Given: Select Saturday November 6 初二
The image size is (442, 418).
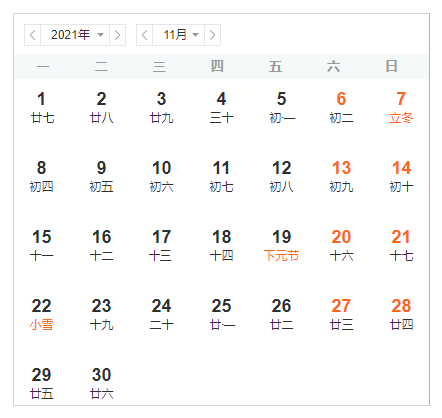Looking at the screenshot, I should click(x=341, y=108).
